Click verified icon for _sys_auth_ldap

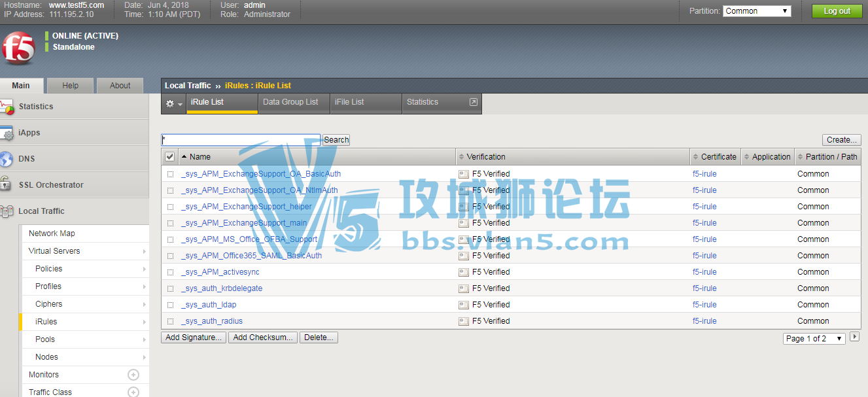[x=464, y=305]
